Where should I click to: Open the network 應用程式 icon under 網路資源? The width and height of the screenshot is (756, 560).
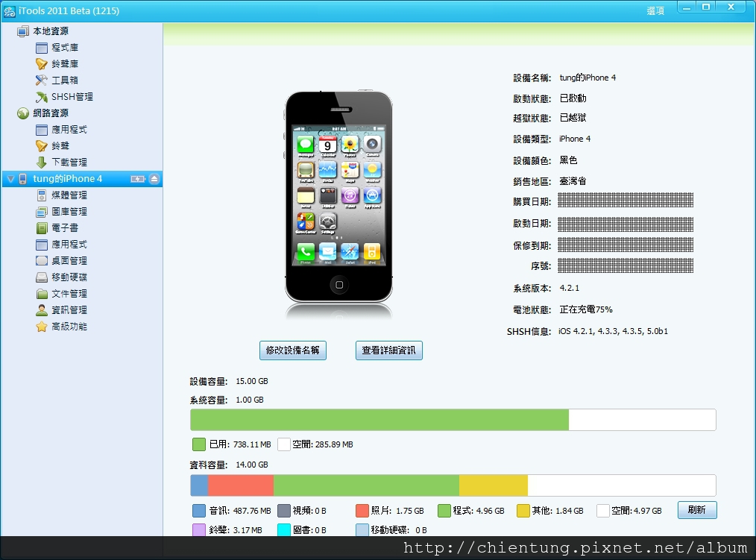(42, 130)
